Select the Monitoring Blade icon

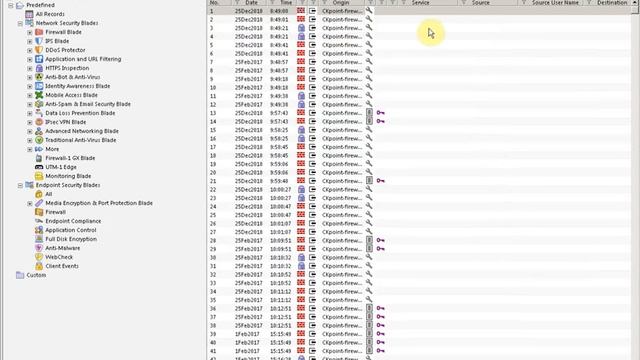39,176
